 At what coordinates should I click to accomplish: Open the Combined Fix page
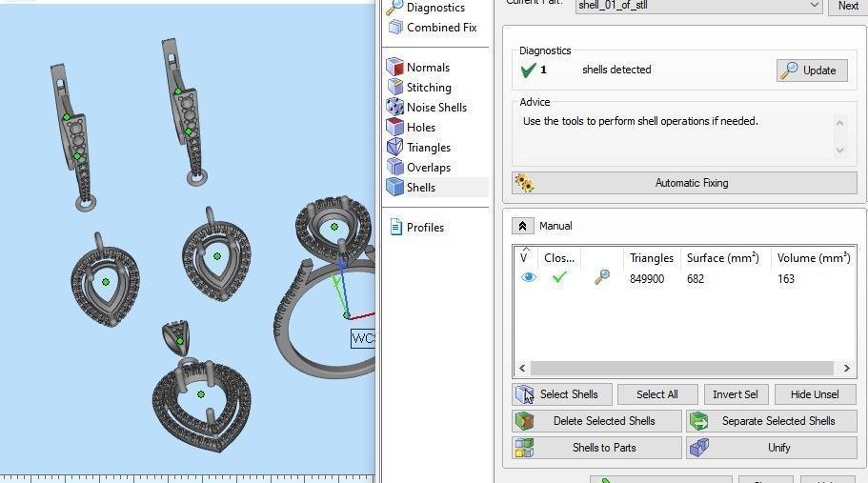433,27
